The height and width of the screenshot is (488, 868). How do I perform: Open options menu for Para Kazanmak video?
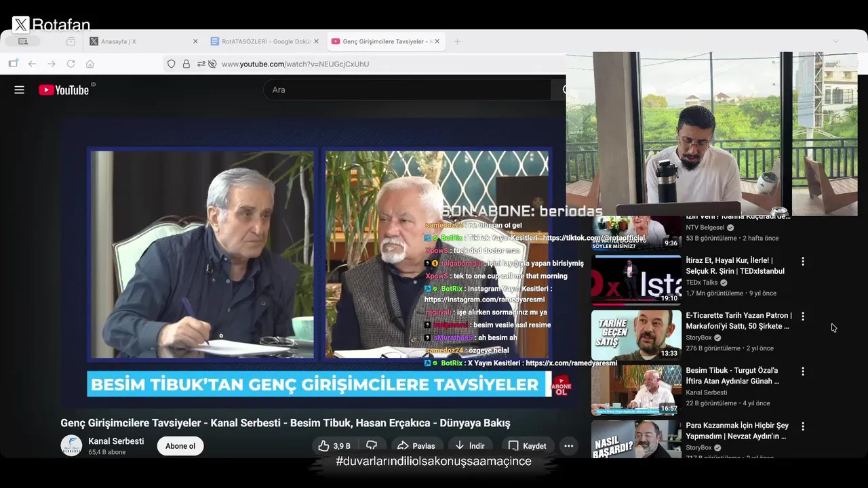tap(803, 426)
